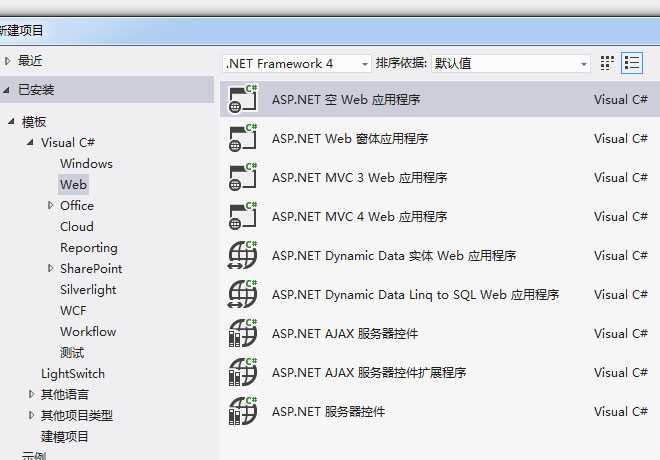Select ASP.NET Web 窗体应用程序 template name
The width and height of the screenshot is (660, 460).
point(350,138)
